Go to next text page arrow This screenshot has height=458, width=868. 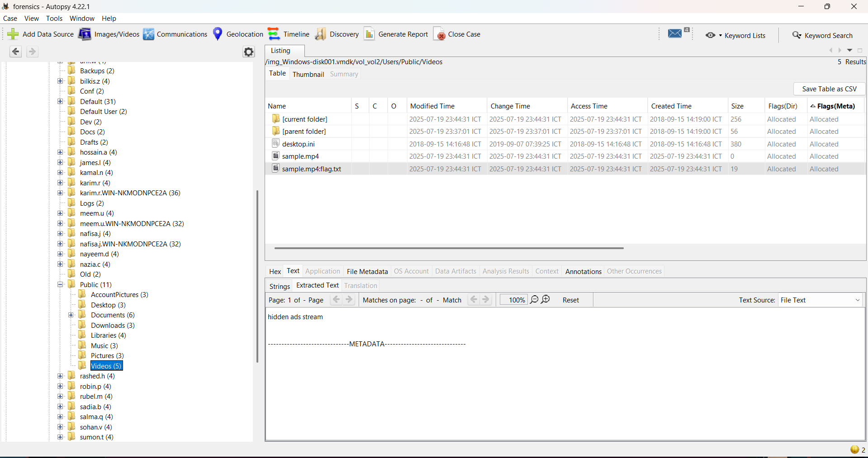[x=349, y=300]
